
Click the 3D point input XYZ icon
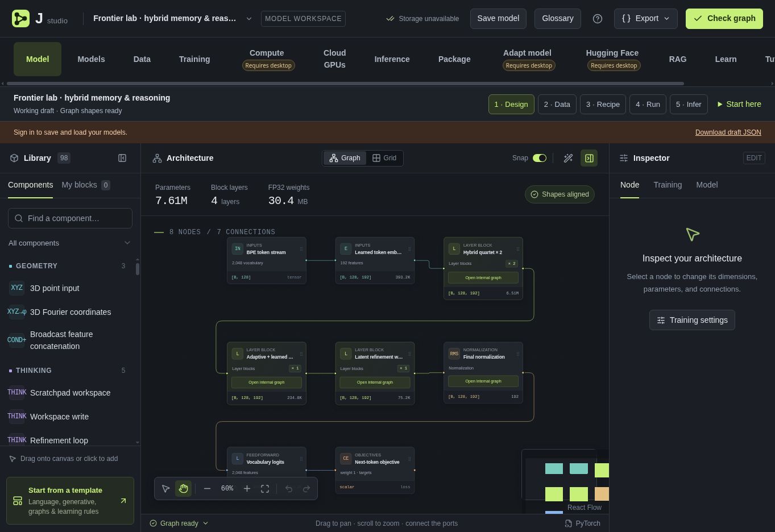coord(17,288)
